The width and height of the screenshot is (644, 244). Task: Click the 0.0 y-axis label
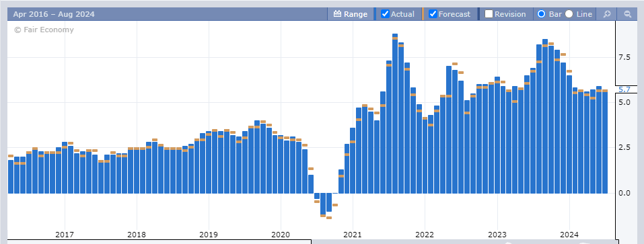[624, 193]
